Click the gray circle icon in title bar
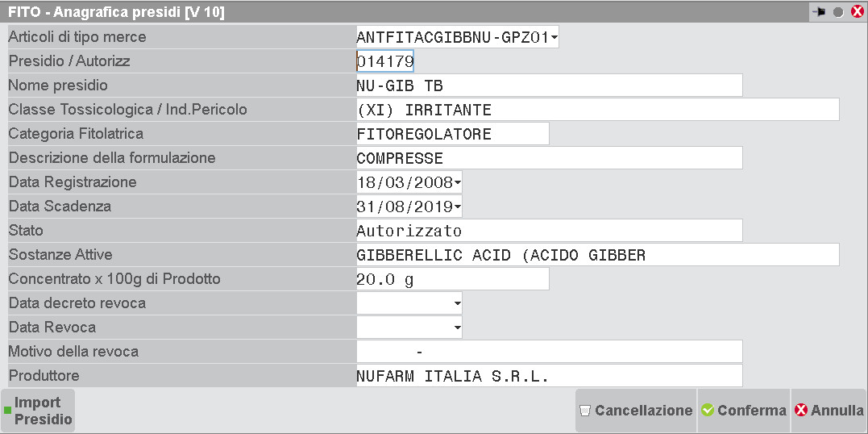 838,12
